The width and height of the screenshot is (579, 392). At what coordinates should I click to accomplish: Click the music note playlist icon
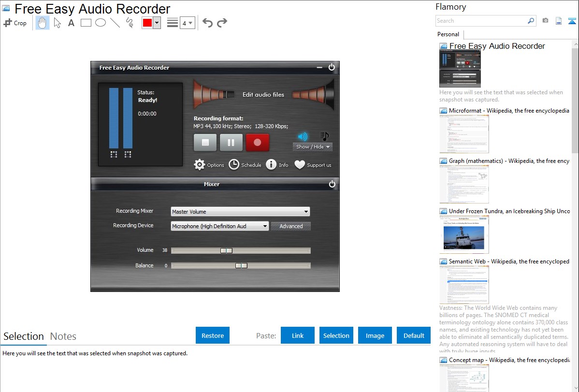click(x=324, y=137)
